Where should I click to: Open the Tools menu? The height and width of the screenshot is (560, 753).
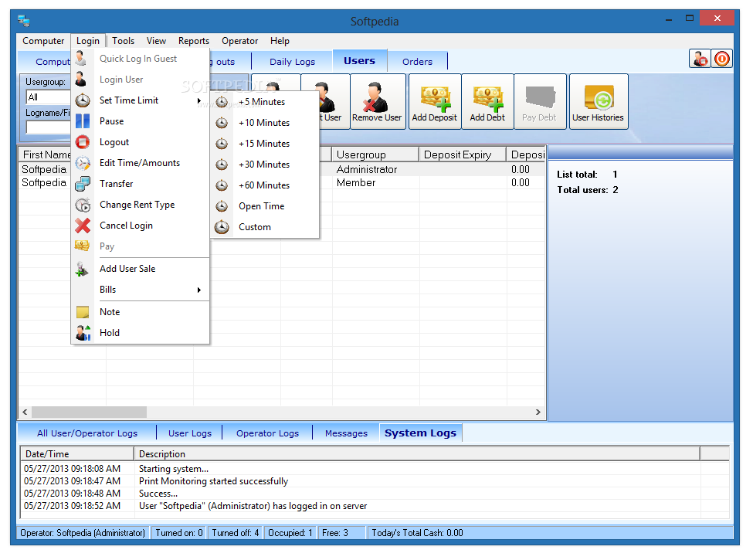tap(123, 41)
